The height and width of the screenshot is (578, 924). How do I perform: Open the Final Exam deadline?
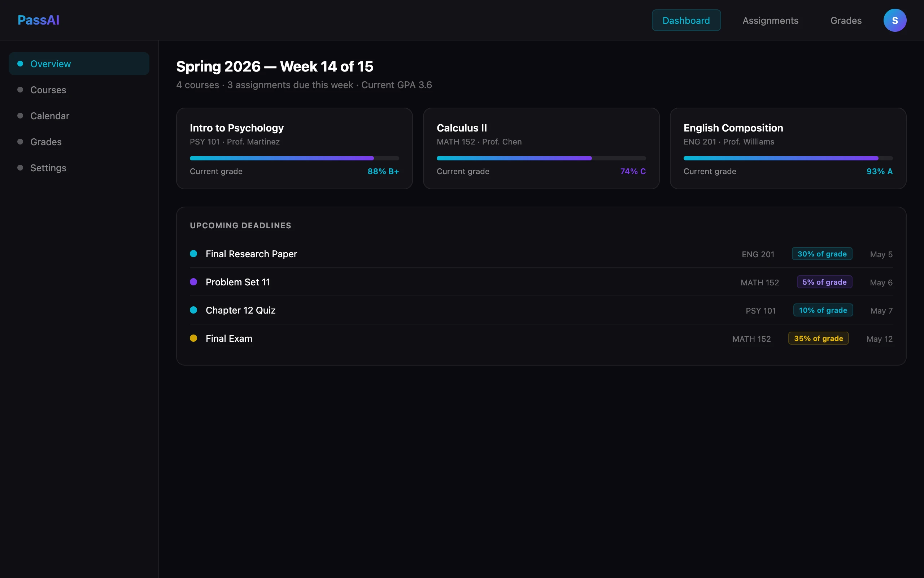coord(541,338)
